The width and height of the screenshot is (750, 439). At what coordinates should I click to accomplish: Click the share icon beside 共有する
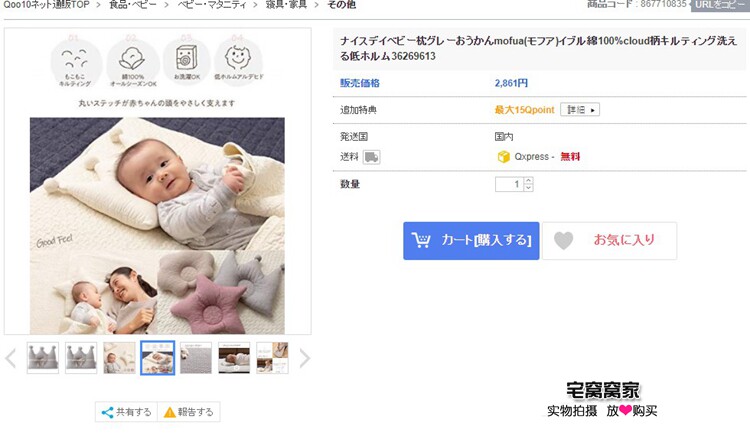tap(108, 412)
